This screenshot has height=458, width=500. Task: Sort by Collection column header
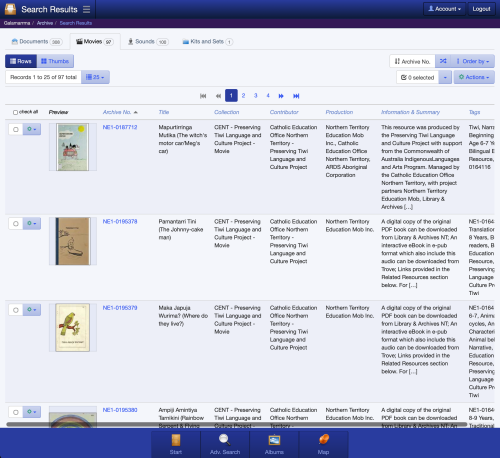pyautogui.click(x=227, y=112)
